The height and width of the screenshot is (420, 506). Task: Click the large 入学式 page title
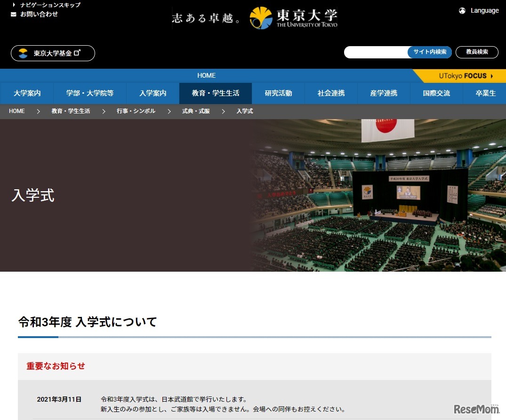(33, 195)
